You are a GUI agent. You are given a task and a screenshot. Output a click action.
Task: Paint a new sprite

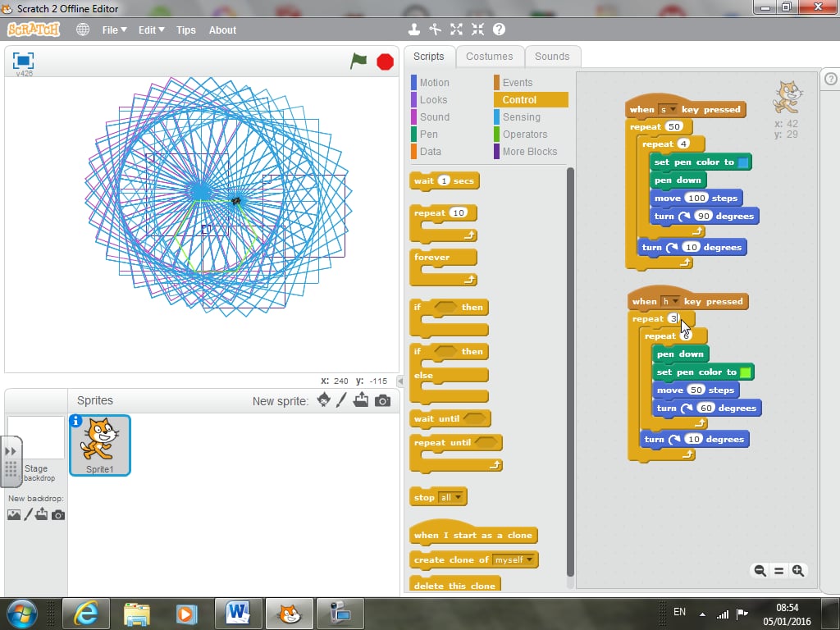[x=341, y=400]
